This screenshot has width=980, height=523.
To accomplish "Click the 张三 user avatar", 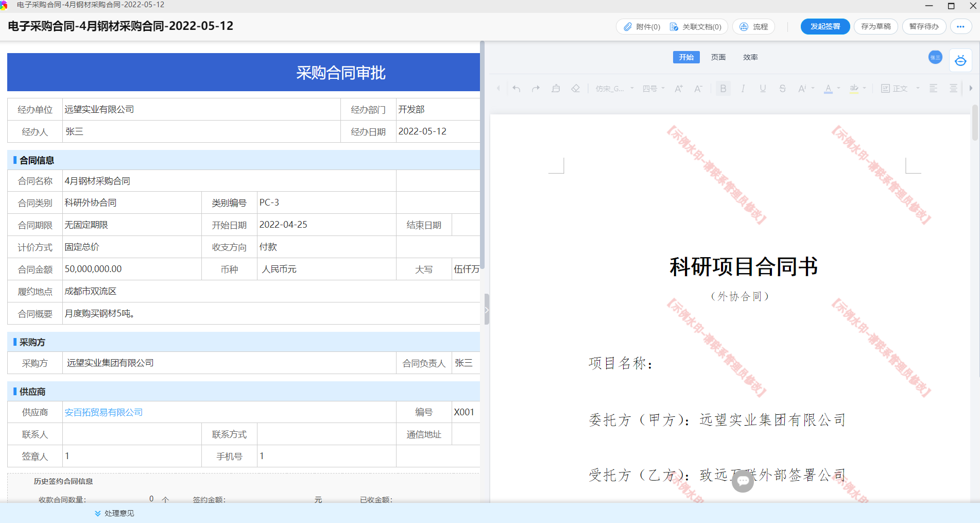I will 935,57.
